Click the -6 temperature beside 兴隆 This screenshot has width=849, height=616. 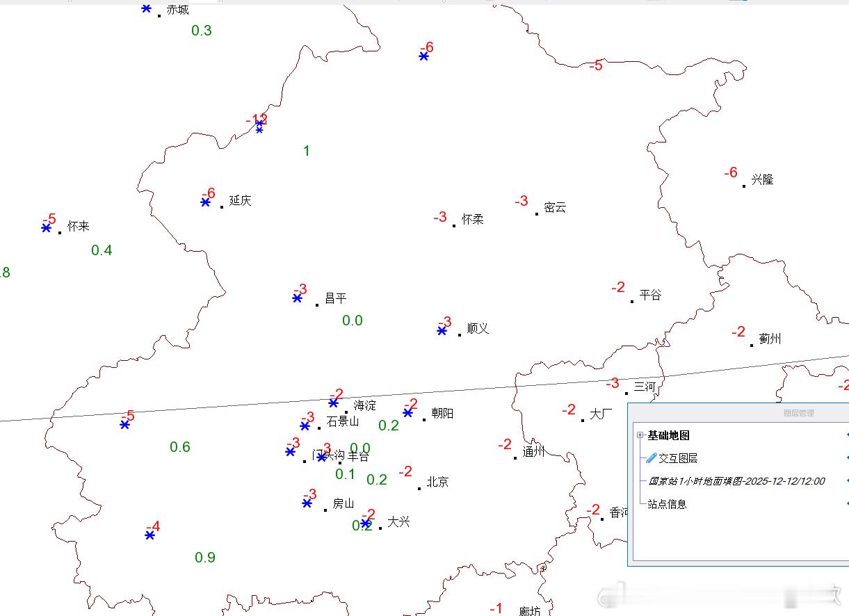[730, 172]
